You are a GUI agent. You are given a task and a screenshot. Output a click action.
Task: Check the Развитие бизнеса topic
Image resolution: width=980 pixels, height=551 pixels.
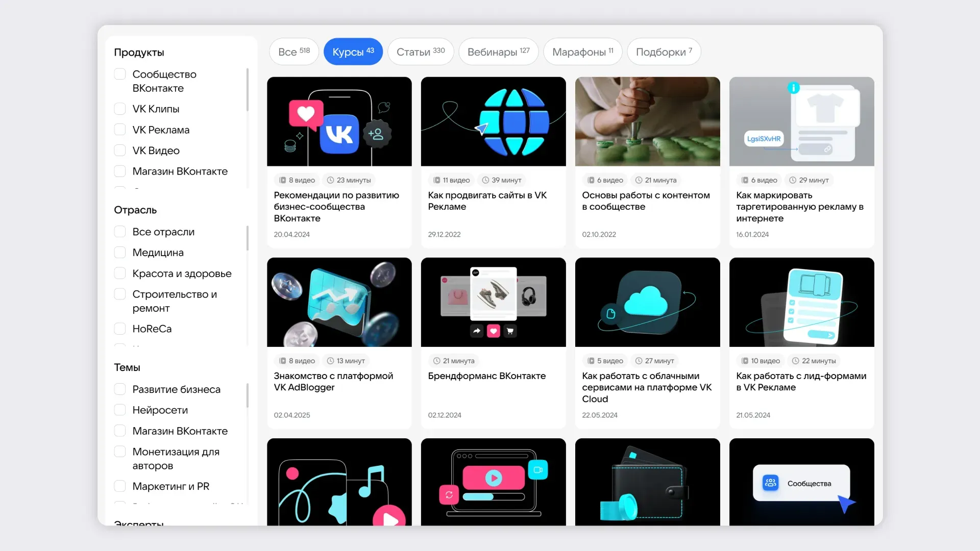(x=120, y=389)
